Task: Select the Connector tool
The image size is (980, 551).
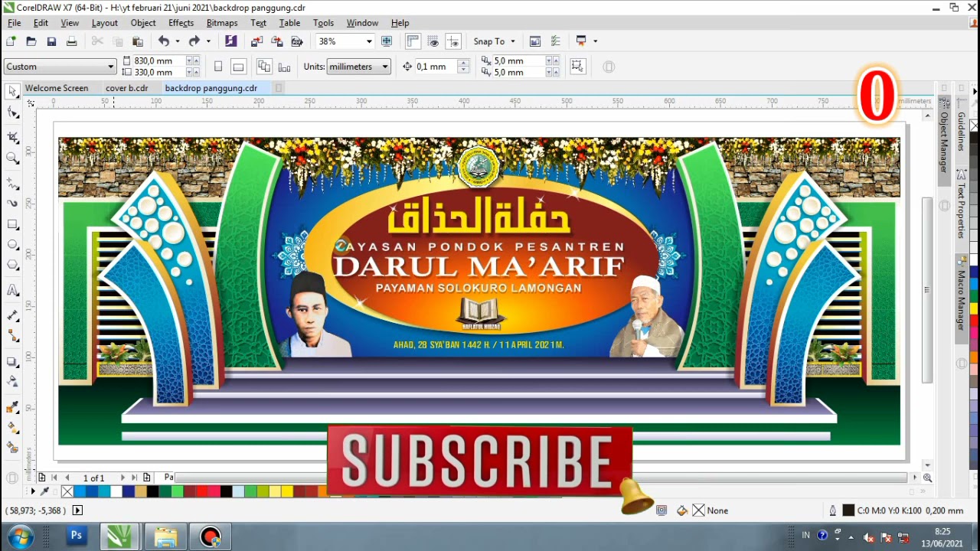Action: [12, 336]
